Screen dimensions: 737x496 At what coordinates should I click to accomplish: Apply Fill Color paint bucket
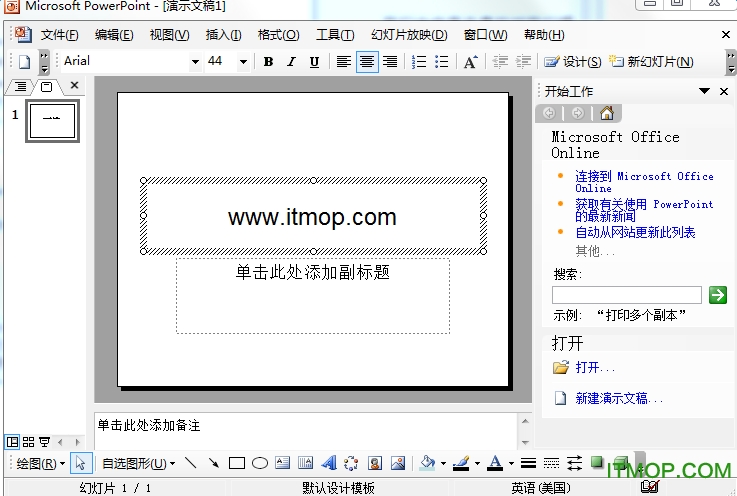coord(427,463)
